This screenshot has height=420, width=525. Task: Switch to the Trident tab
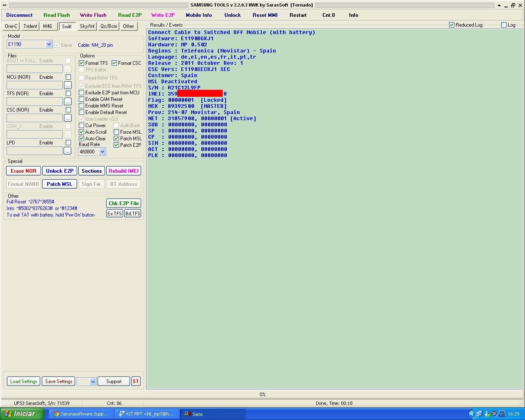(x=30, y=26)
